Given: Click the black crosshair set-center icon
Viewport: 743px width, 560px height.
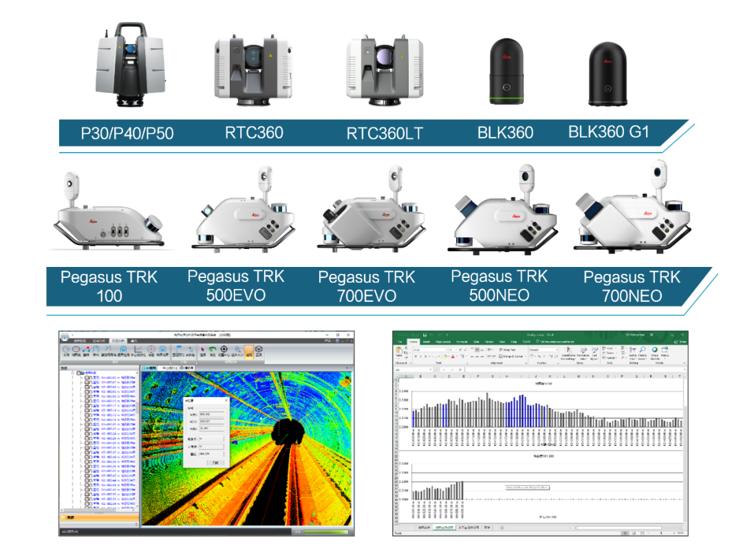Looking at the screenshot, I should pyautogui.click(x=224, y=349).
